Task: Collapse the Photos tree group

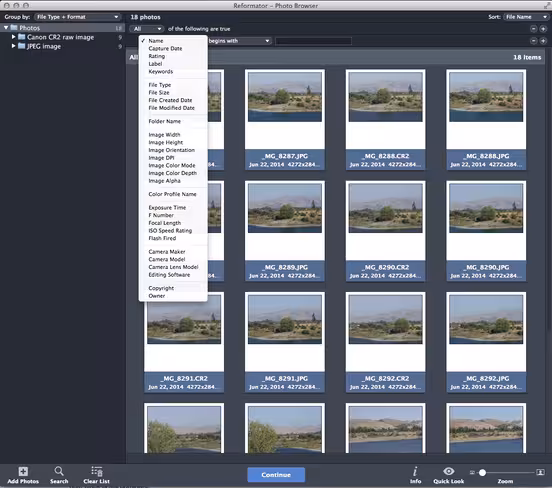Action: [6, 27]
